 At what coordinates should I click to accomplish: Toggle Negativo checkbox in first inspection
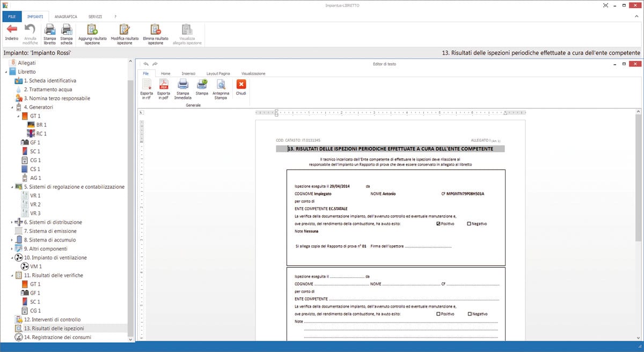pyautogui.click(x=469, y=224)
